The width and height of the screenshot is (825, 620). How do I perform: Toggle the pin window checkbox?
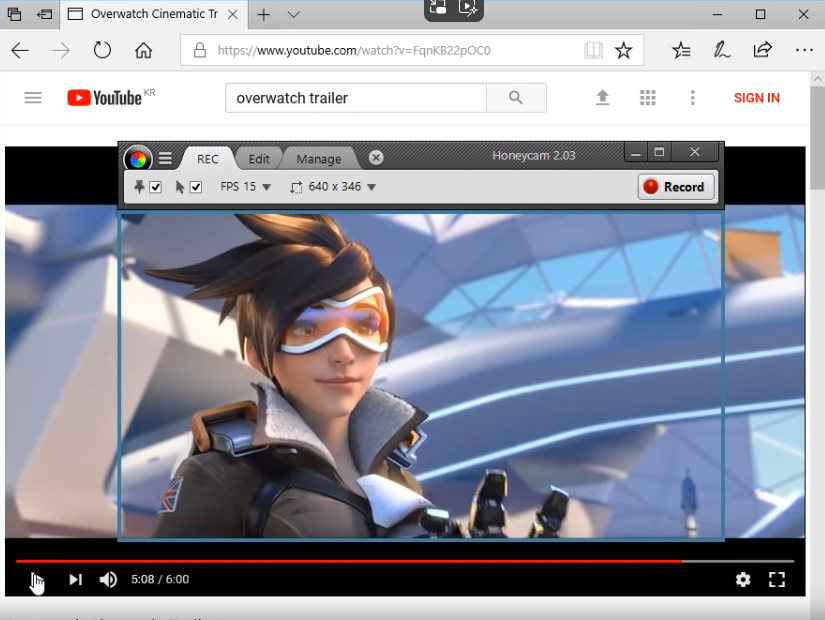click(156, 187)
